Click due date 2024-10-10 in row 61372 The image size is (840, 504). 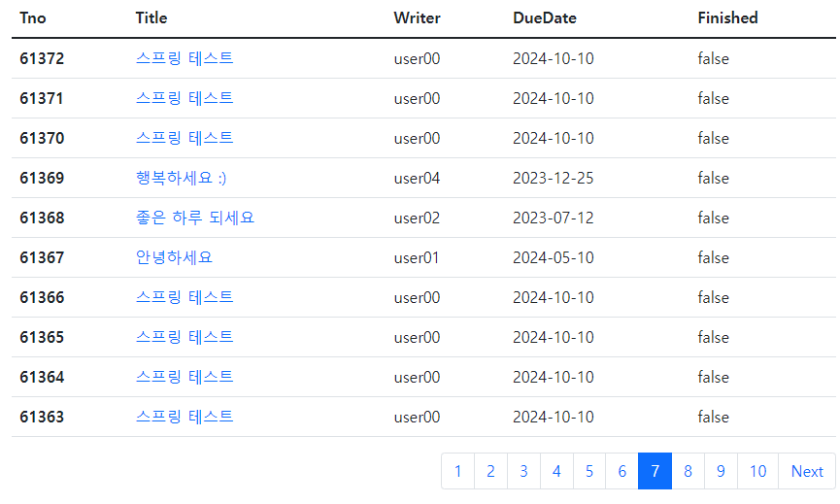point(553,58)
